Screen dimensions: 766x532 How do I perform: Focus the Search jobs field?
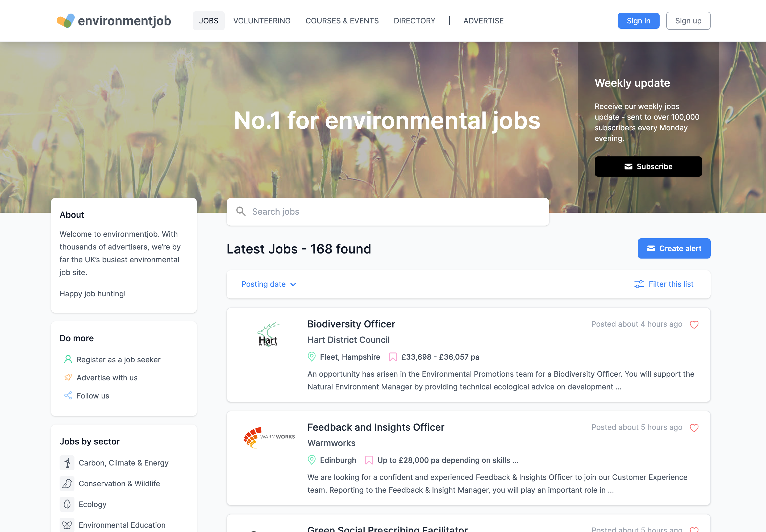click(x=388, y=212)
